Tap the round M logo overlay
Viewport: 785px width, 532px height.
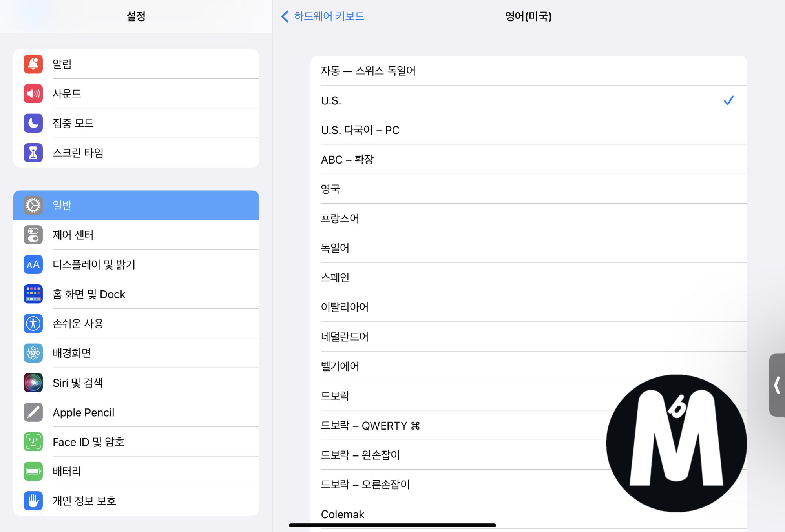click(676, 443)
